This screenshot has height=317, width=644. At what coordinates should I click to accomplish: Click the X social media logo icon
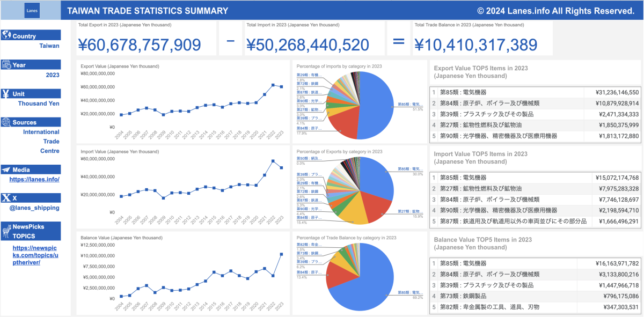click(6, 198)
